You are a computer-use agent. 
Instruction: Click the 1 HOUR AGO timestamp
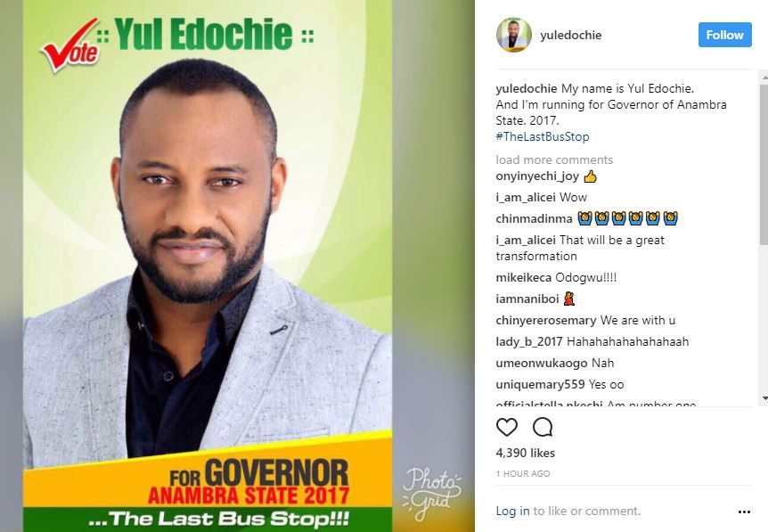[523, 474]
